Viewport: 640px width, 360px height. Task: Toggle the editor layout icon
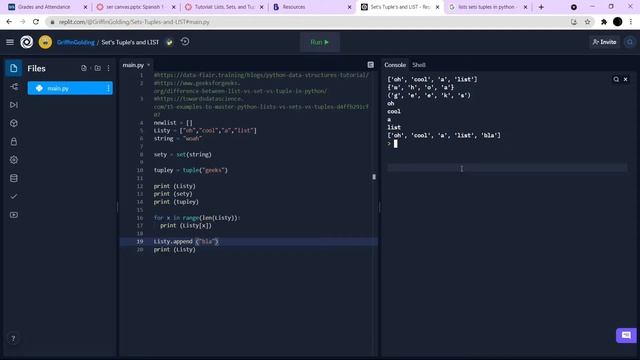(x=371, y=65)
